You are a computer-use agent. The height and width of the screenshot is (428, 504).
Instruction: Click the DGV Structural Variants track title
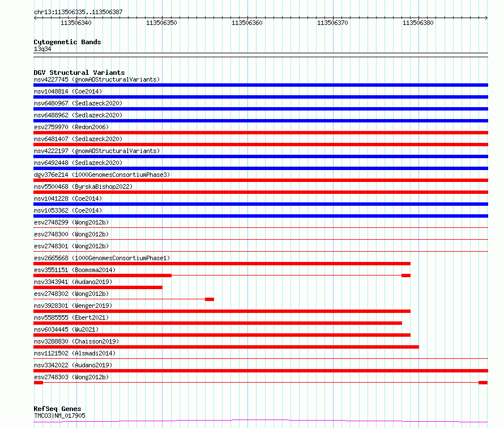click(x=79, y=73)
